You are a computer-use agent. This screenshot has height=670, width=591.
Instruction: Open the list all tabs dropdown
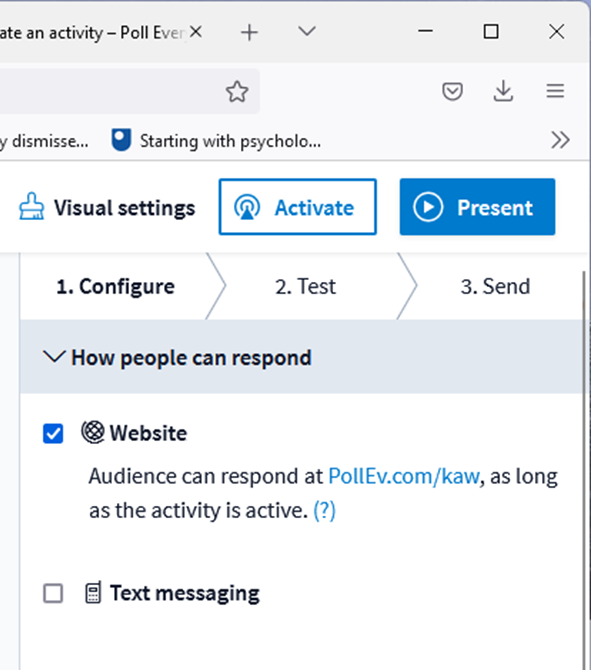coord(307,31)
